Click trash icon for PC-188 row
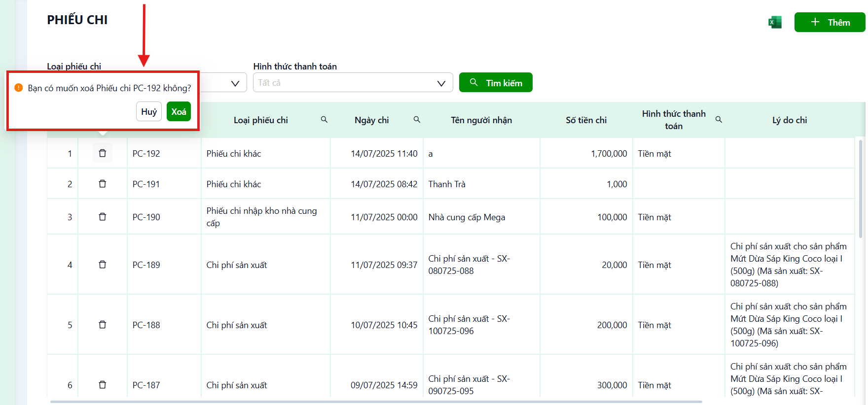 [x=103, y=325]
